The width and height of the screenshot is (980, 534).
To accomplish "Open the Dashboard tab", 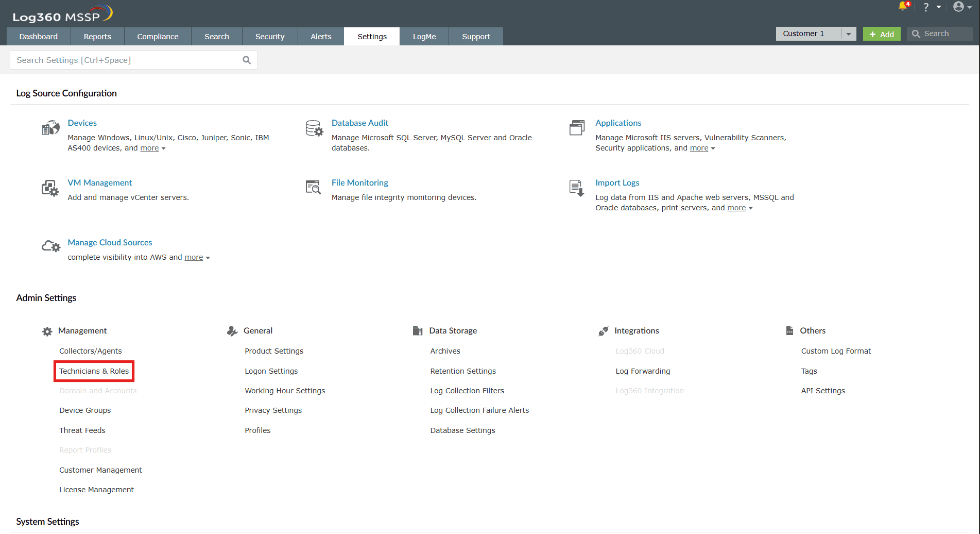I will (39, 37).
